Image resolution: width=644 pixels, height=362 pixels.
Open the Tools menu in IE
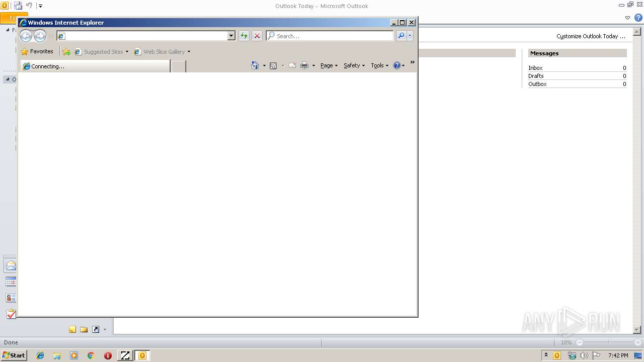point(380,65)
